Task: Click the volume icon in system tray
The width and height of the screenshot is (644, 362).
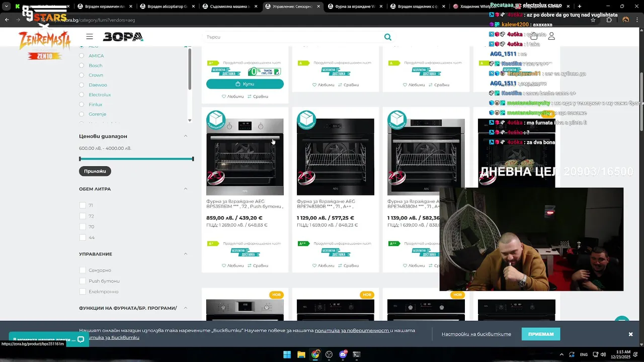Action: tap(603, 354)
